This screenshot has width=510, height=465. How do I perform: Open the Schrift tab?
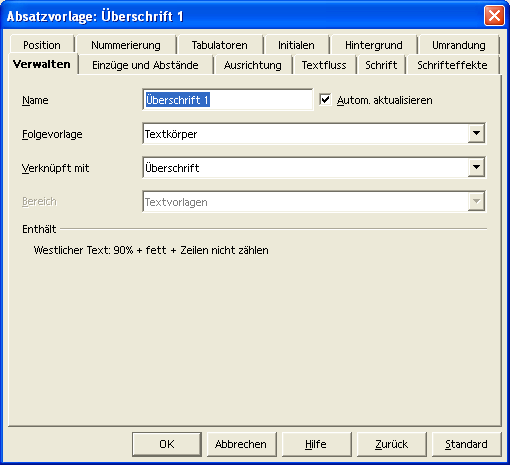click(381, 65)
